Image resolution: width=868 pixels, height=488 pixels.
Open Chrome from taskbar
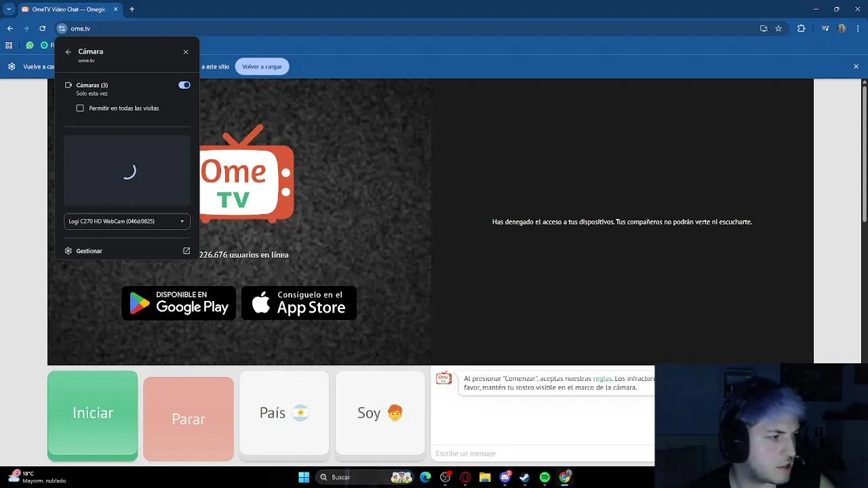(565, 477)
